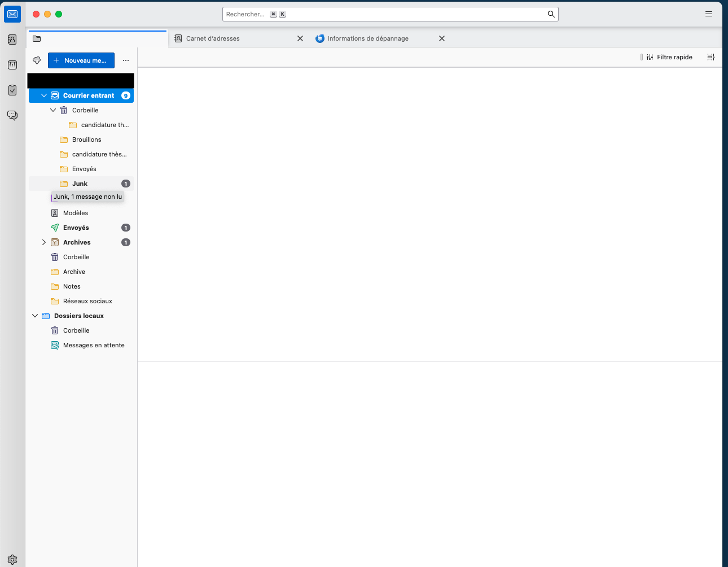This screenshot has width=728, height=567.
Task: Open the Notes folder
Action: [x=81, y=286]
